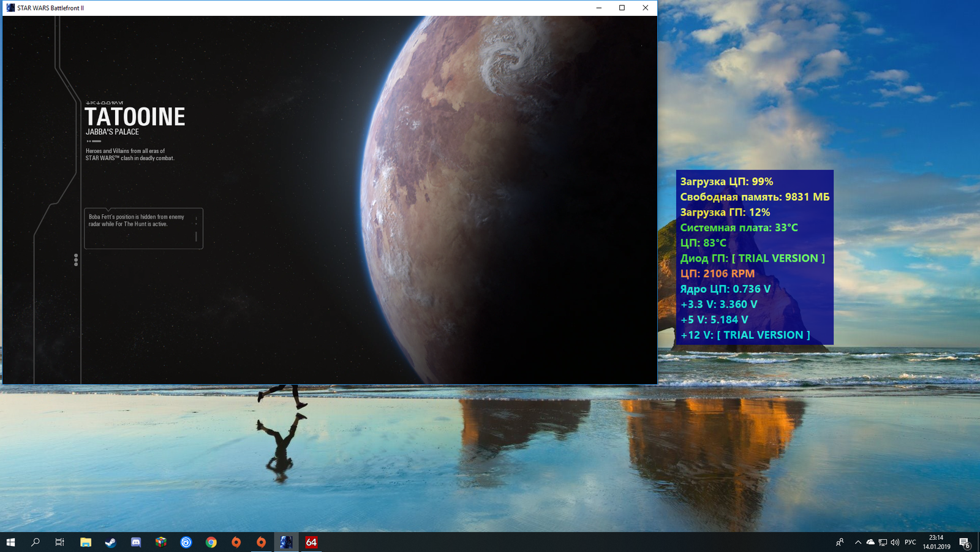Image resolution: width=980 pixels, height=552 pixels.
Task: Open Steam from the taskbar
Action: tap(110, 542)
